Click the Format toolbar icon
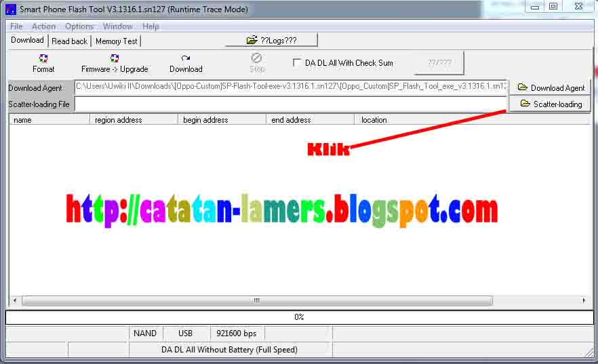This screenshot has height=364, width=598. pyautogui.click(x=43, y=58)
